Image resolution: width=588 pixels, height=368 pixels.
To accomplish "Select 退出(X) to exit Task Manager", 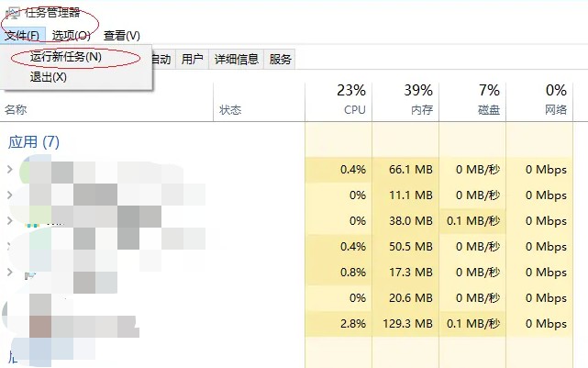I will (x=49, y=77).
